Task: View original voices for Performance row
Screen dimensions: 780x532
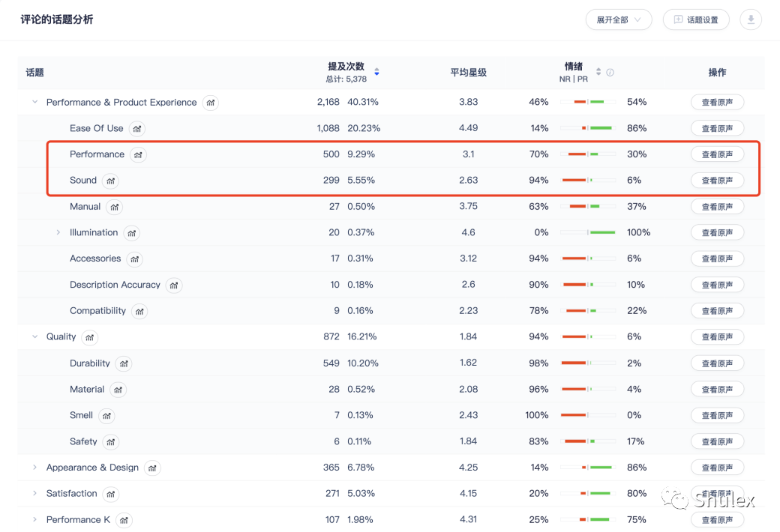Action: [x=717, y=154]
